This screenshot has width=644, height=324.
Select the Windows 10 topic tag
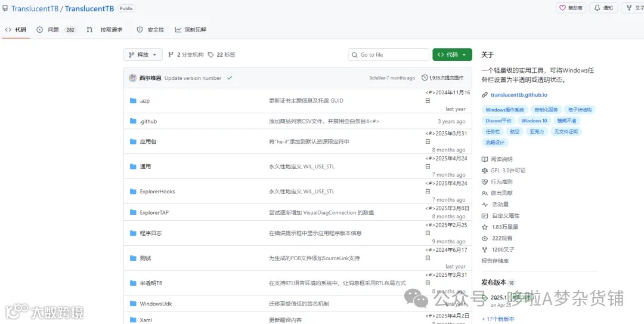(534, 121)
